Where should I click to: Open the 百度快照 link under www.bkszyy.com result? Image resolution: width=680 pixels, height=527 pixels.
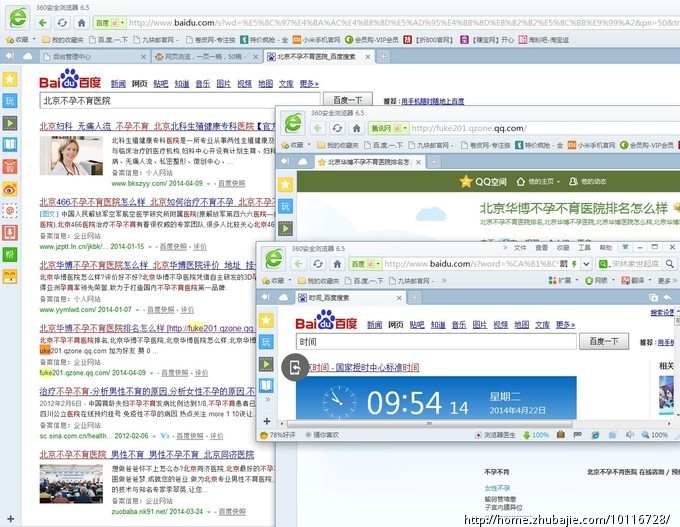point(231,183)
